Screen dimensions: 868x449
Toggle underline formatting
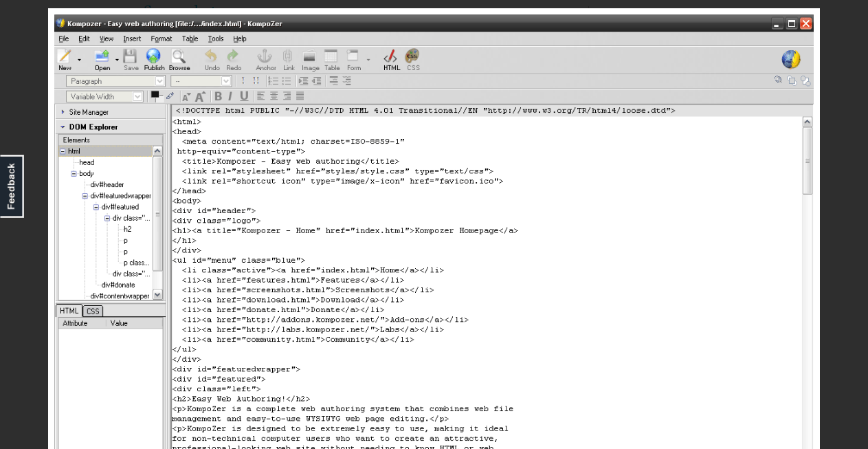[244, 96]
